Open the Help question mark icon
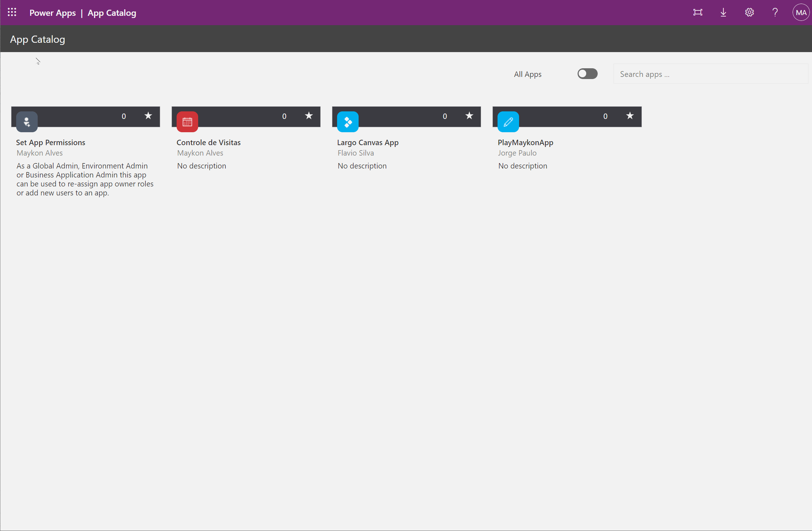Screen dimensions: 812x531 (x=775, y=12)
